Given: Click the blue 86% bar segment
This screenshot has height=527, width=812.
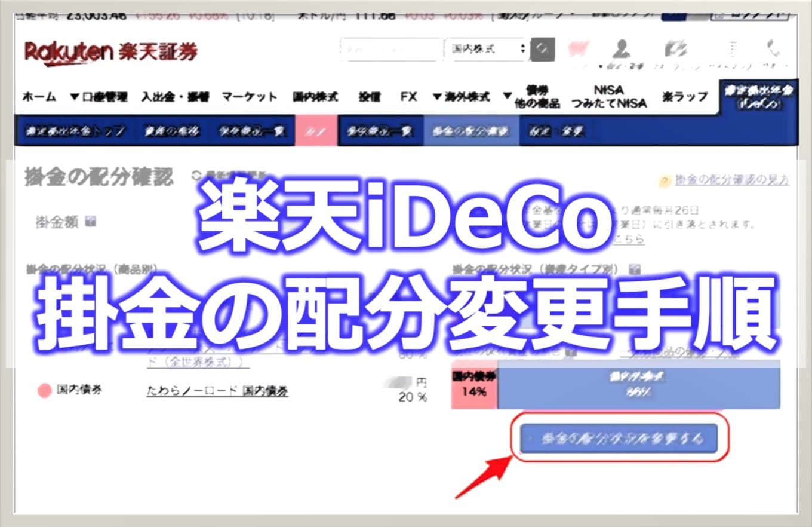Looking at the screenshot, I should (639, 384).
